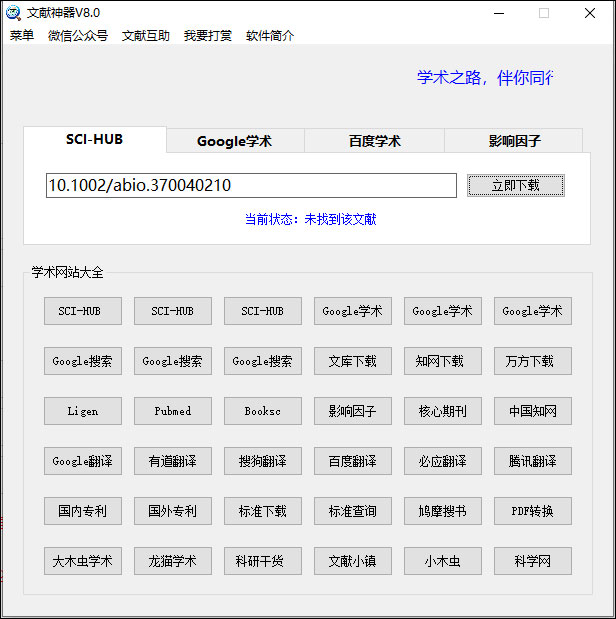
Task: Click the slogan text 学术之路,伴你同行
Action: click(x=485, y=78)
